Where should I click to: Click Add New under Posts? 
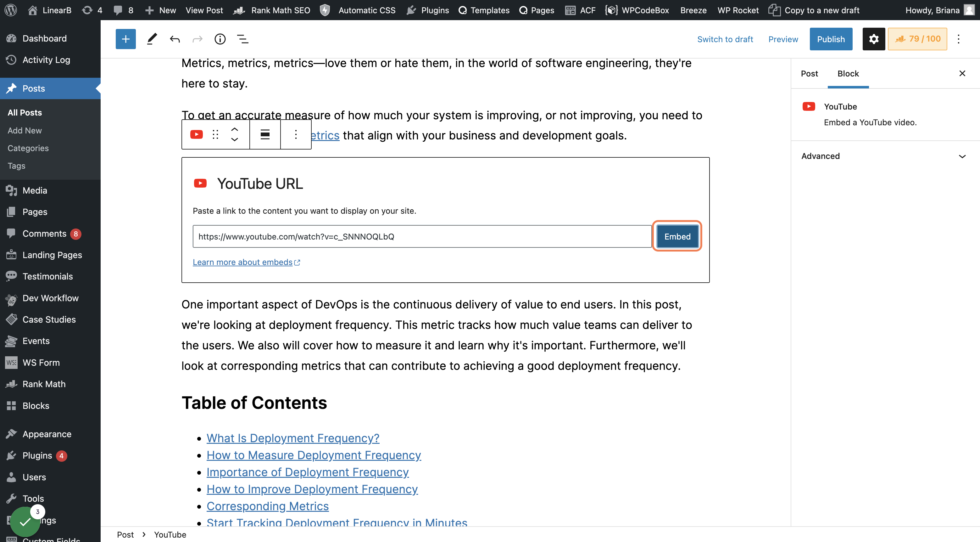[x=25, y=130]
